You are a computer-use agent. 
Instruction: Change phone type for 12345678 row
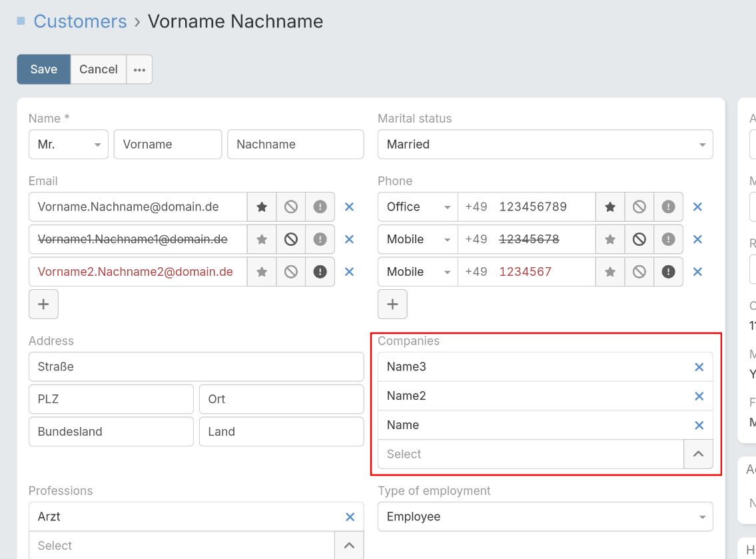coord(418,239)
